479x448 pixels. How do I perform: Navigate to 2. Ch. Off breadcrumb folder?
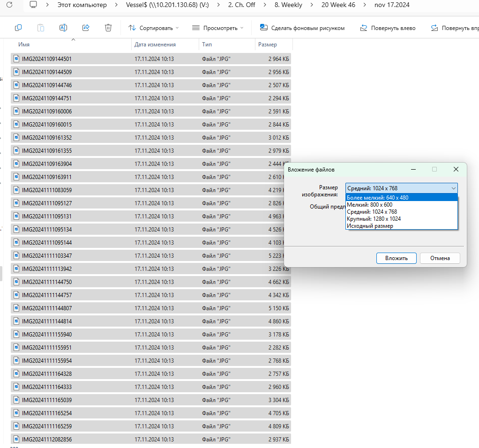click(x=242, y=5)
